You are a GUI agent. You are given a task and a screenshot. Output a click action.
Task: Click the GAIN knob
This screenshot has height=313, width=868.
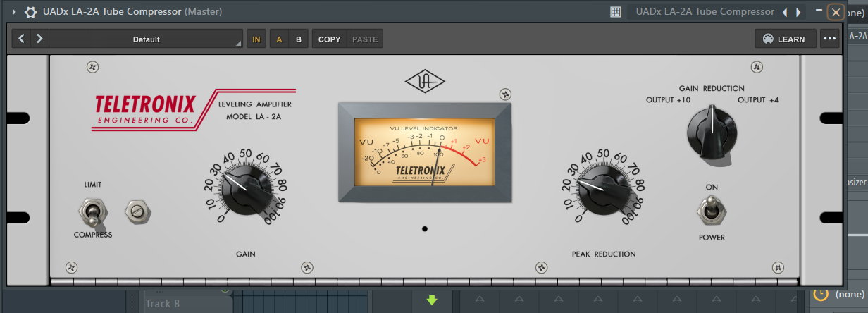[246, 189]
